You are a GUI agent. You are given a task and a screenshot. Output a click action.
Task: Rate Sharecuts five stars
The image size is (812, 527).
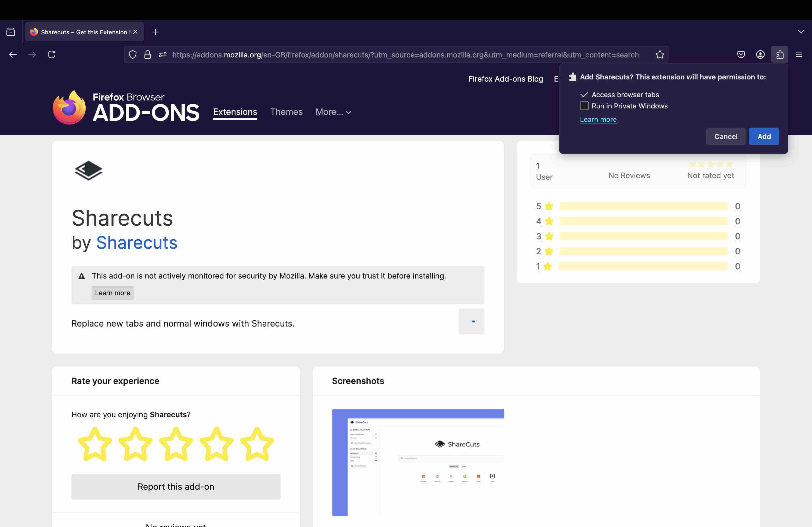pyautogui.click(x=257, y=444)
